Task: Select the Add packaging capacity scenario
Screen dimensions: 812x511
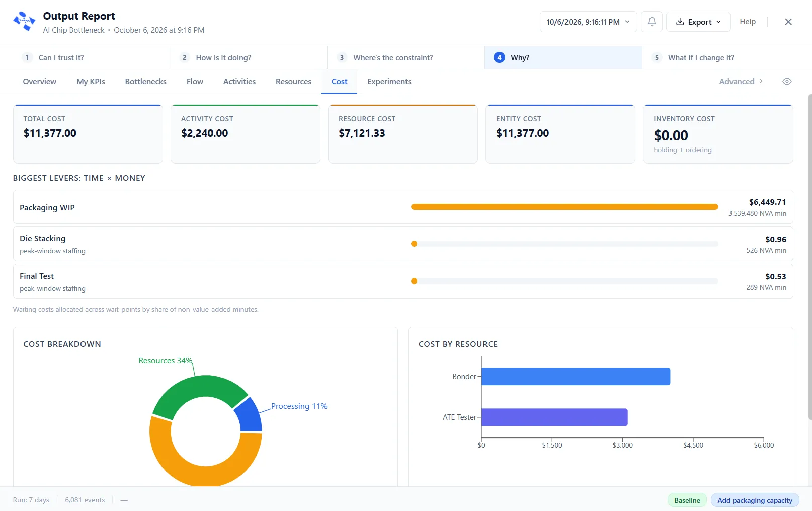Action: [x=755, y=500]
